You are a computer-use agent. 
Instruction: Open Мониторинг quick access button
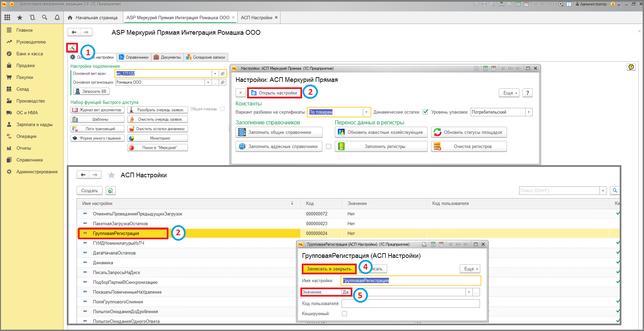(158, 138)
